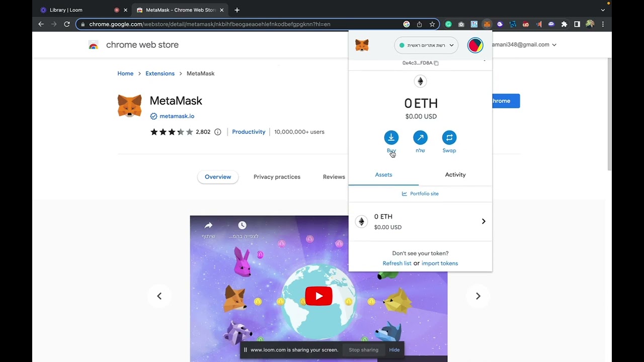Open the Chrome Extensions puzzle icon
644x362 pixels.
pyautogui.click(x=564, y=24)
